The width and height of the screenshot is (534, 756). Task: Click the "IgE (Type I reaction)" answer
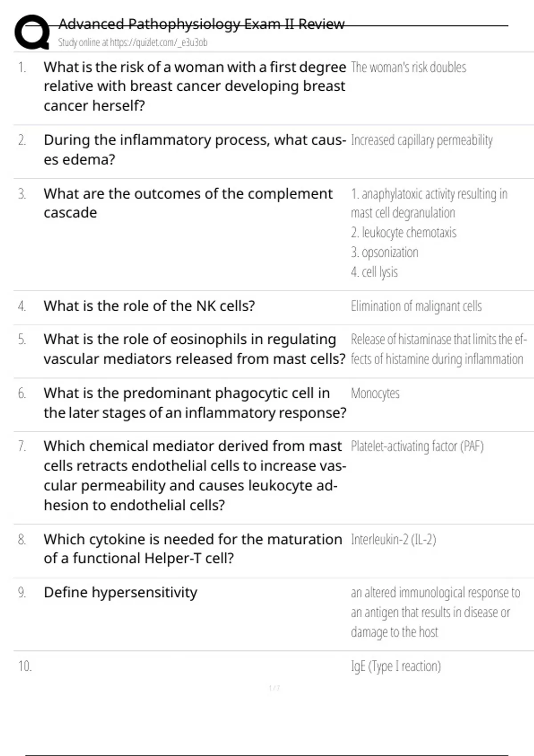click(396, 667)
